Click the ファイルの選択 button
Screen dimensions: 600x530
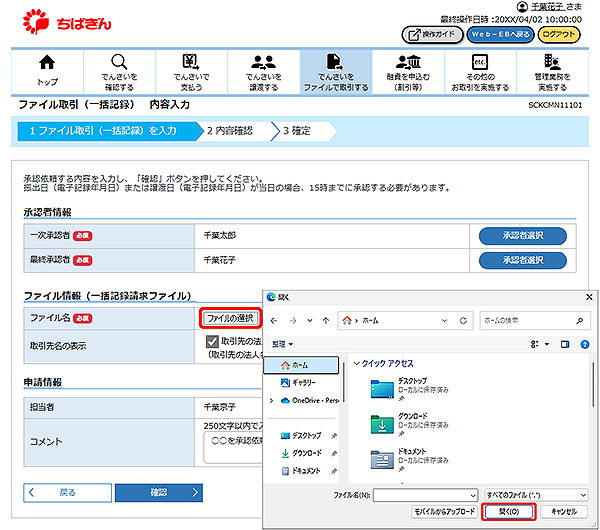tap(230, 318)
